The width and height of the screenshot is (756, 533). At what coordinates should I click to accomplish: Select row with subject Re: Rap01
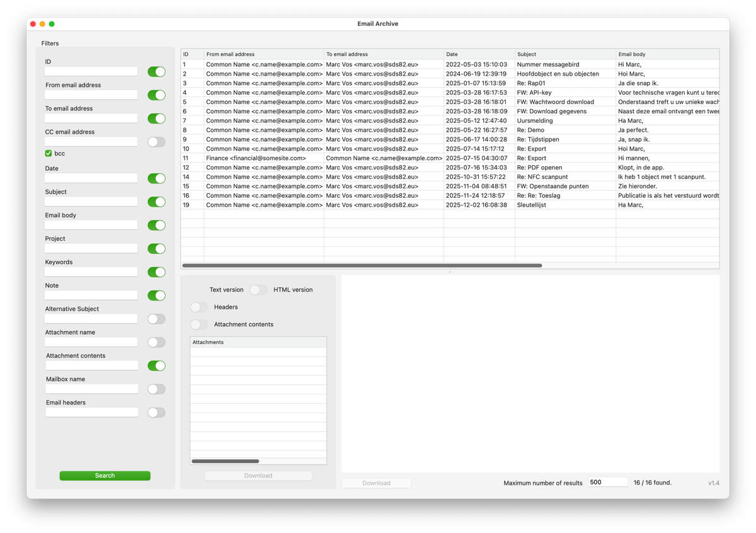450,83
